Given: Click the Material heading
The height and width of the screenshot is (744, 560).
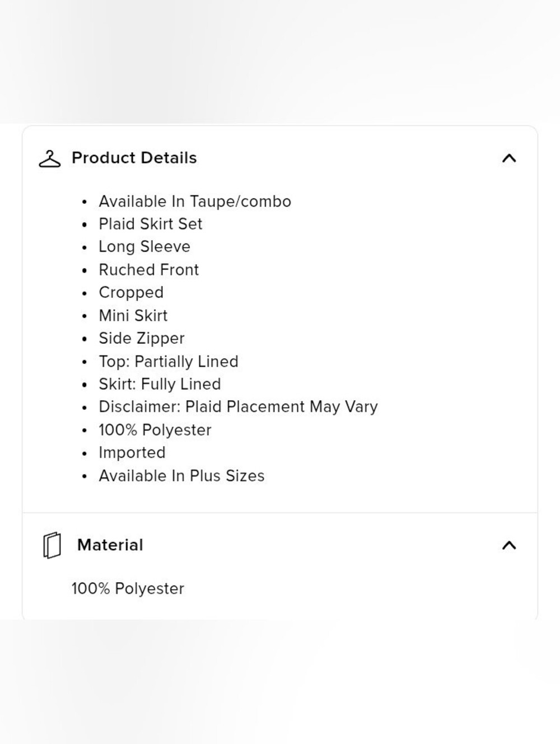Looking at the screenshot, I should click(x=110, y=545).
